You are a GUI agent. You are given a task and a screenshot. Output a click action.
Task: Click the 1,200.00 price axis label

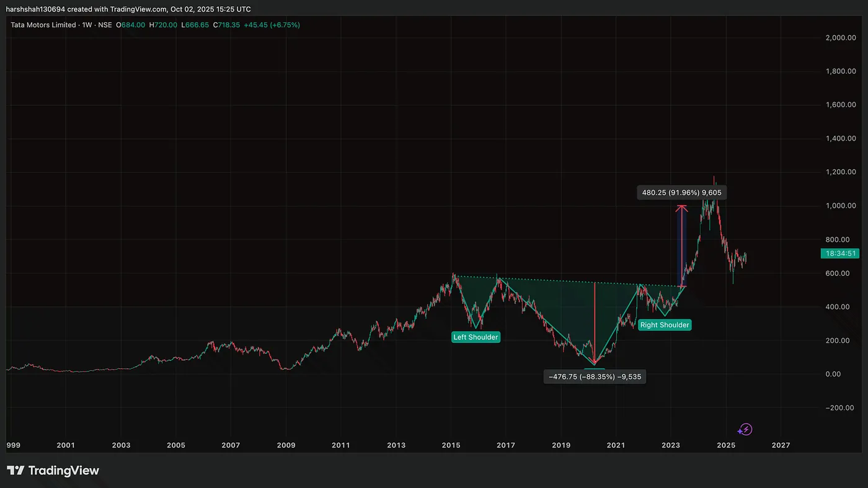tap(841, 172)
